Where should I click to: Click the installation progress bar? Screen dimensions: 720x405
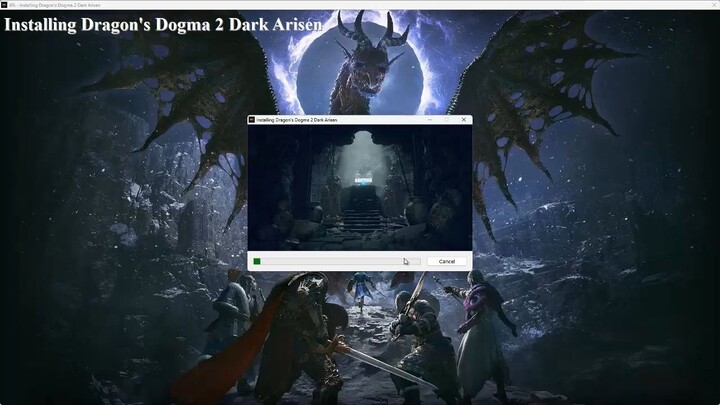tap(336, 261)
